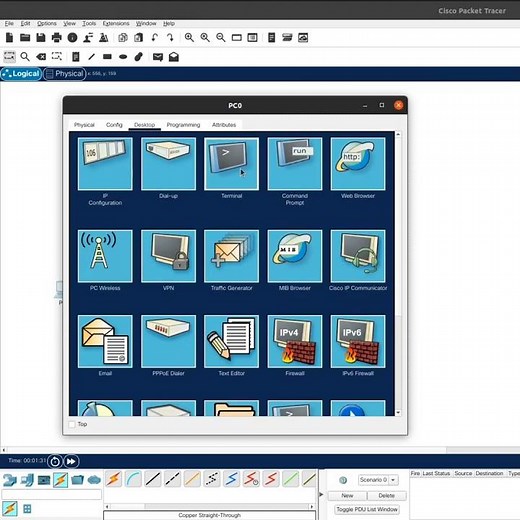Select the Desktop tab

tap(144, 125)
